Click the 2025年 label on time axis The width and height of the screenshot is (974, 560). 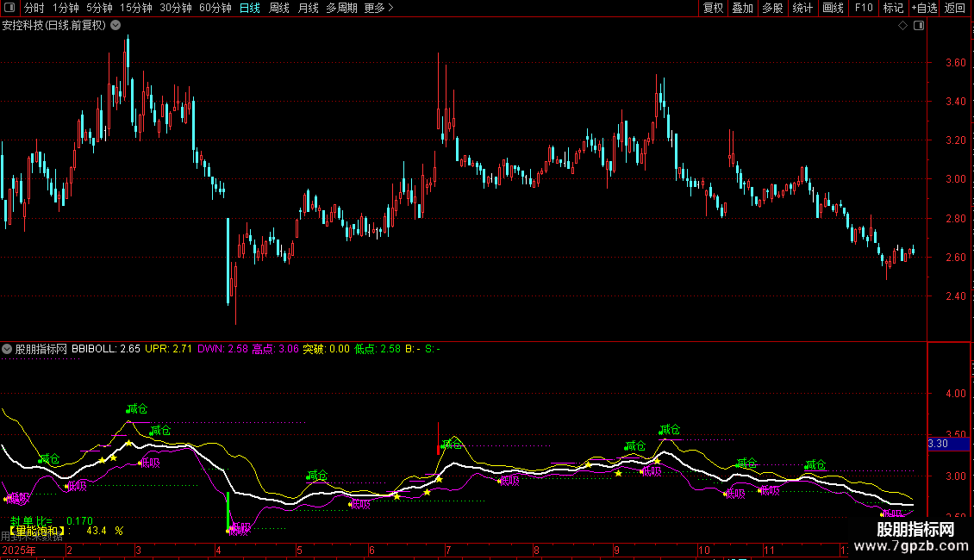tap(19, 551)
